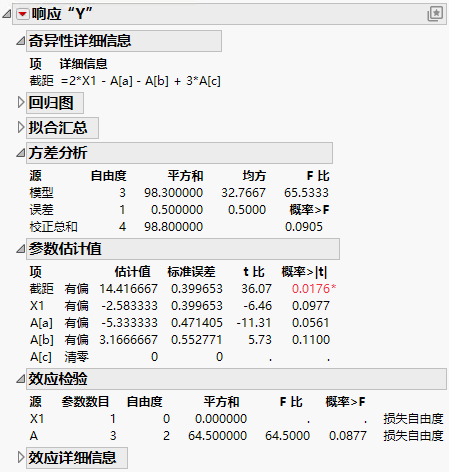This screenshot has height=472, width=449.
Task: Click the bookmark star icon at top right
Action: (436, 14)
